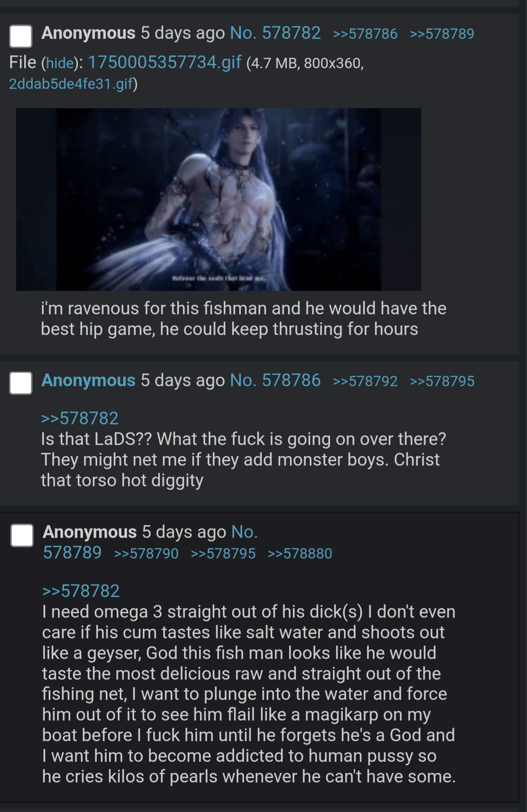
Task: Open quoted reply >>578782 in the second post body
Action: 80,419
